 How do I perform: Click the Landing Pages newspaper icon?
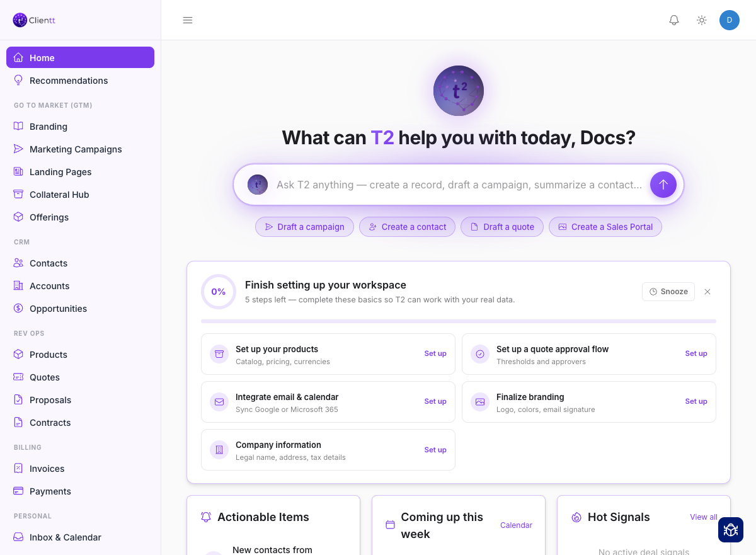[18, 171]
